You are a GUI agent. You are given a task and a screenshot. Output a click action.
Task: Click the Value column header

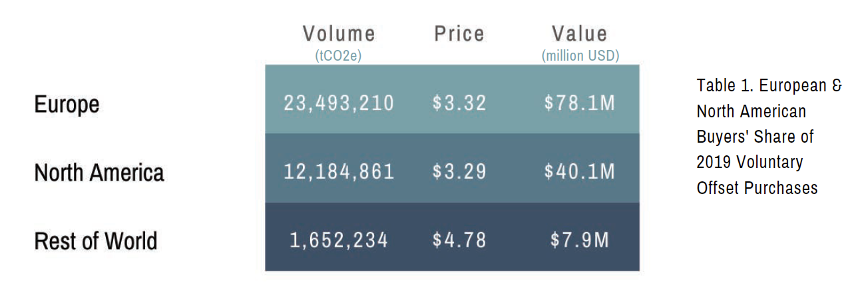[580, 33]
